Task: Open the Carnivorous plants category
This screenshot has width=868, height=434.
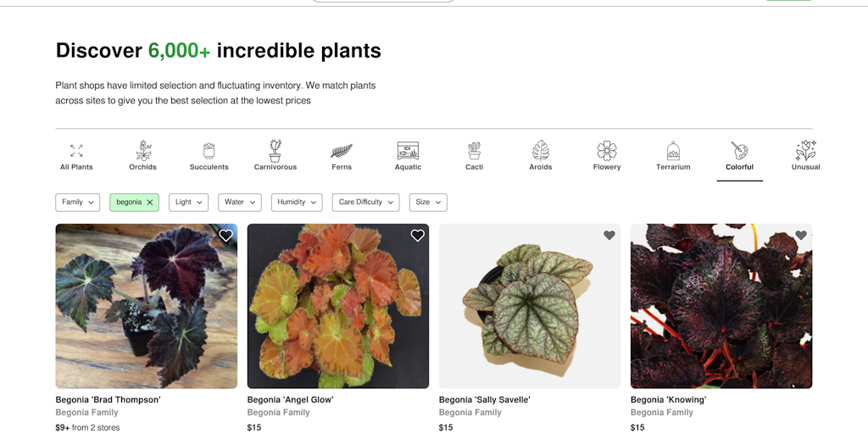Action: click(x=275, y=152)
